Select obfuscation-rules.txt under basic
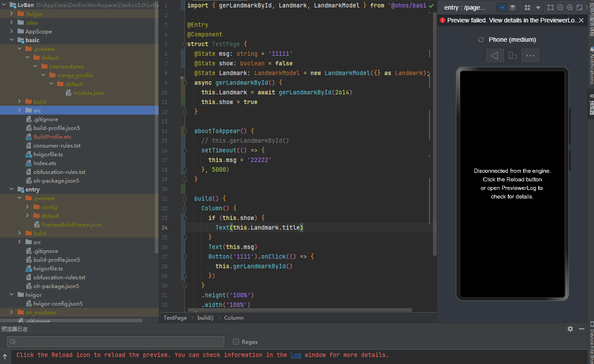 (x=55, y=172)
